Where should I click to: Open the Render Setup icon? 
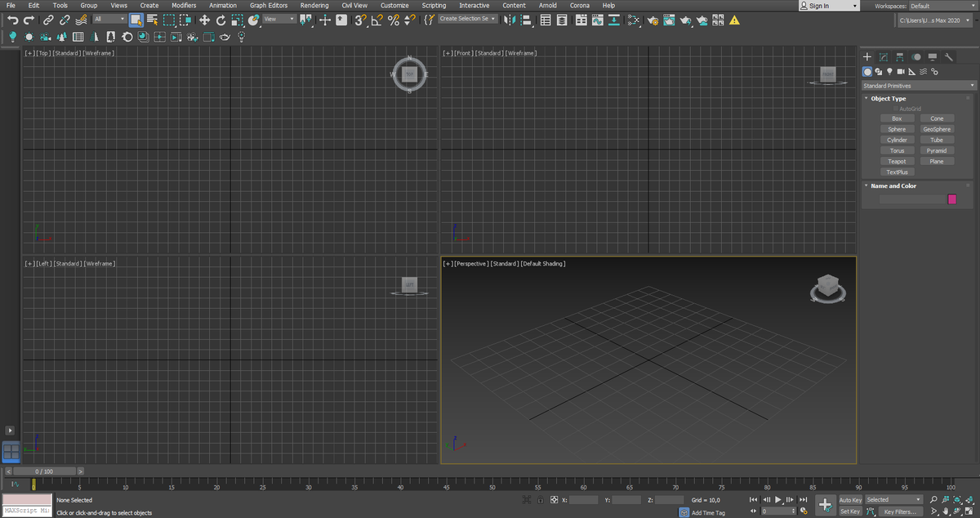click(652, 20)
